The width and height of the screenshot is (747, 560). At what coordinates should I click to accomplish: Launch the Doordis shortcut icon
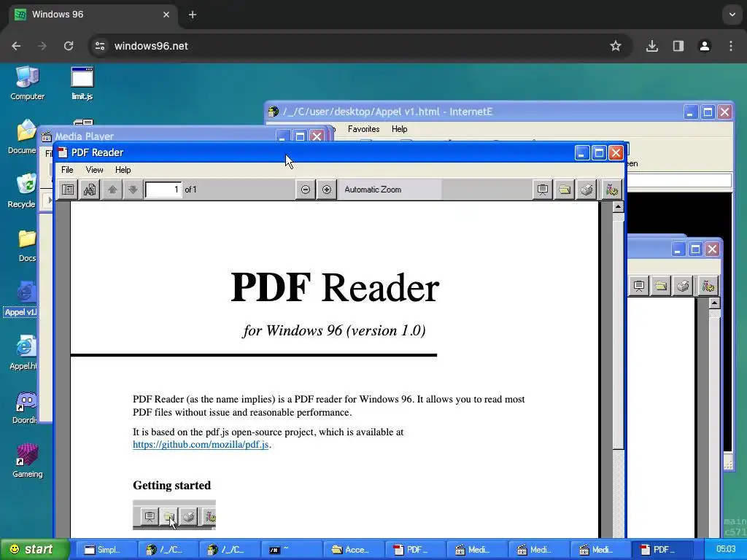click(25, 407)
